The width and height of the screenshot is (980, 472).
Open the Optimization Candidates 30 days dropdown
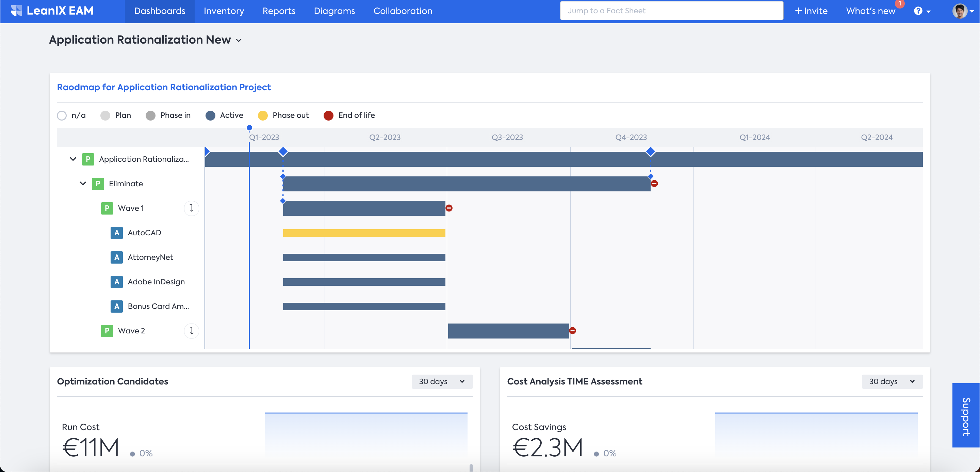tap(442, 381)
